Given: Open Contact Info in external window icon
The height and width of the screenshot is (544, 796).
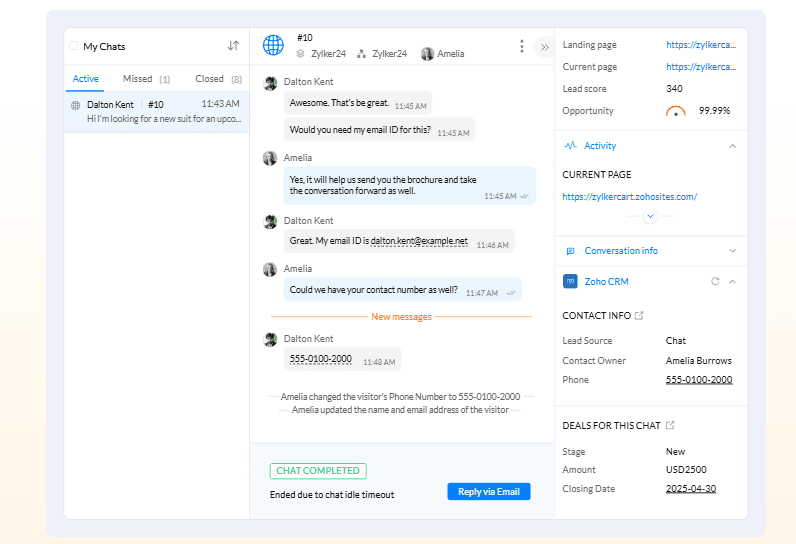Looking at the screenshot, I should pos(639,316).
